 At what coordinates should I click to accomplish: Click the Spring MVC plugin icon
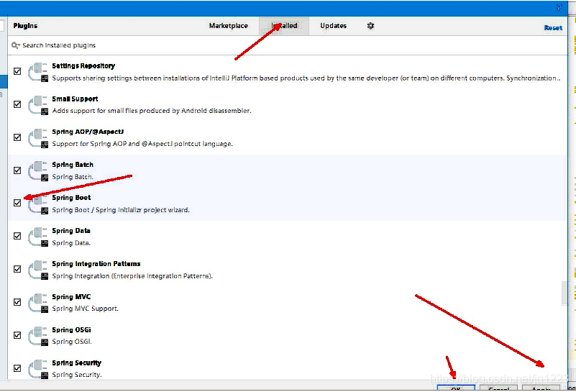coord(39,304)
